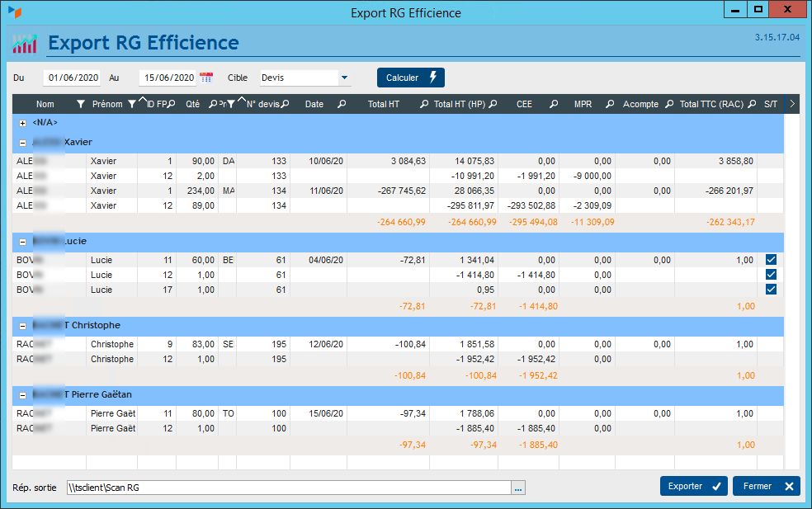
Task: Collapse the Christophe group
Action: (22, 326)
